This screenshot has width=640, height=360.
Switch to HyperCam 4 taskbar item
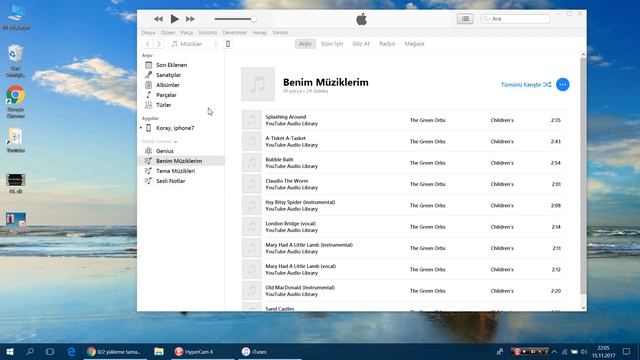click(202, 351)
